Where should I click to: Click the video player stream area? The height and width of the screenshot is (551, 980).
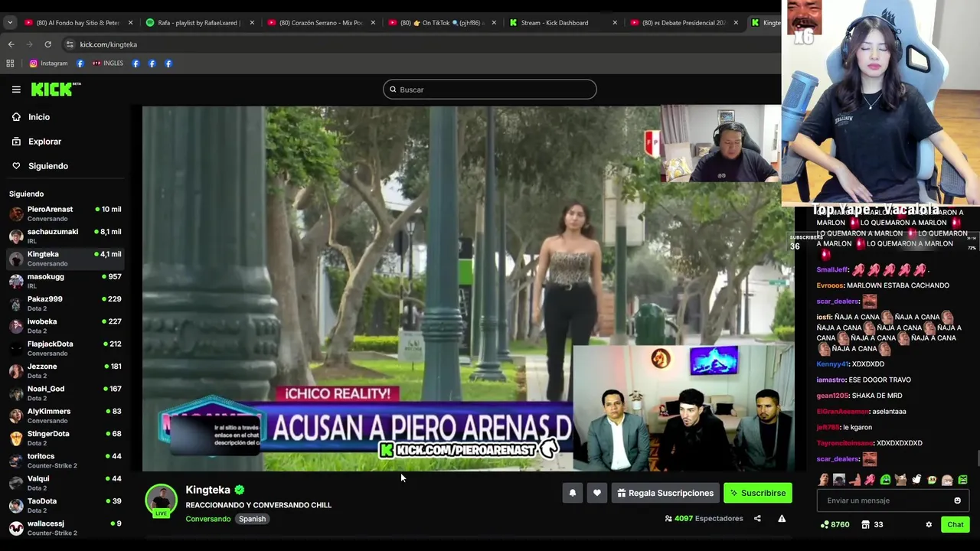coord(468,289)
